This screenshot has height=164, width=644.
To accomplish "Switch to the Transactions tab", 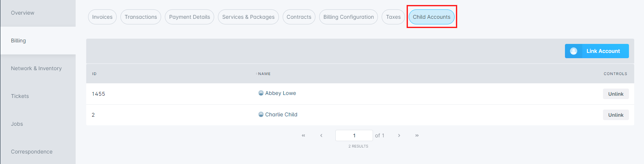I will (141, 17).
